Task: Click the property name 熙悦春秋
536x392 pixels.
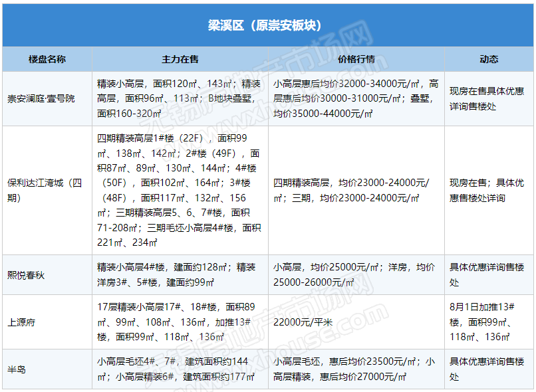Action: (26, 275)
